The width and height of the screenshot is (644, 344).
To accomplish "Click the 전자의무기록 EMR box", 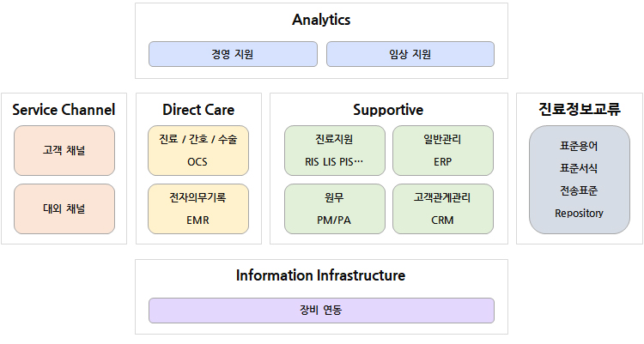I will (198, 209).
